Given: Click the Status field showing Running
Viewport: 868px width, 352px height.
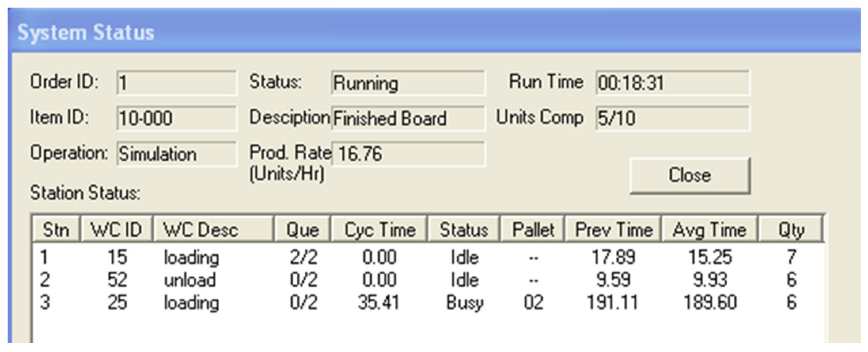Looking at the screenshot, I should click(x=408, y=83).
